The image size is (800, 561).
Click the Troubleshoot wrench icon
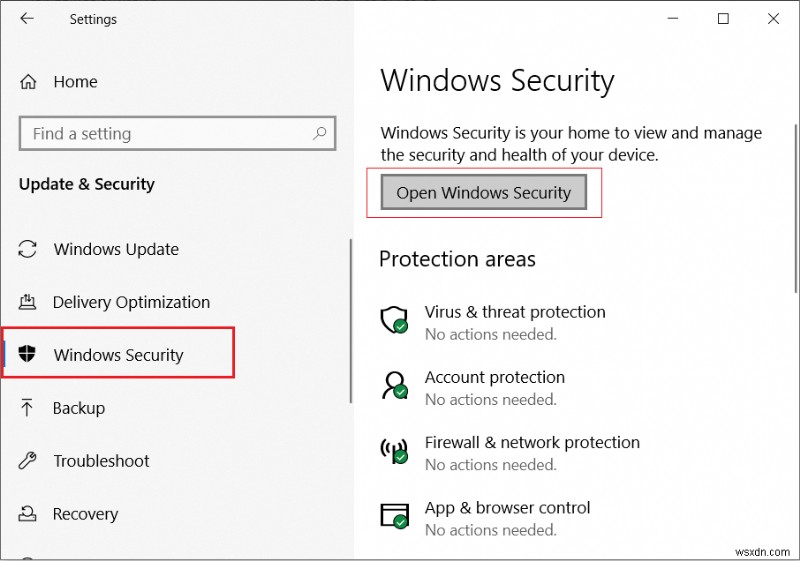pyautogui.click(x=29, y=461)
